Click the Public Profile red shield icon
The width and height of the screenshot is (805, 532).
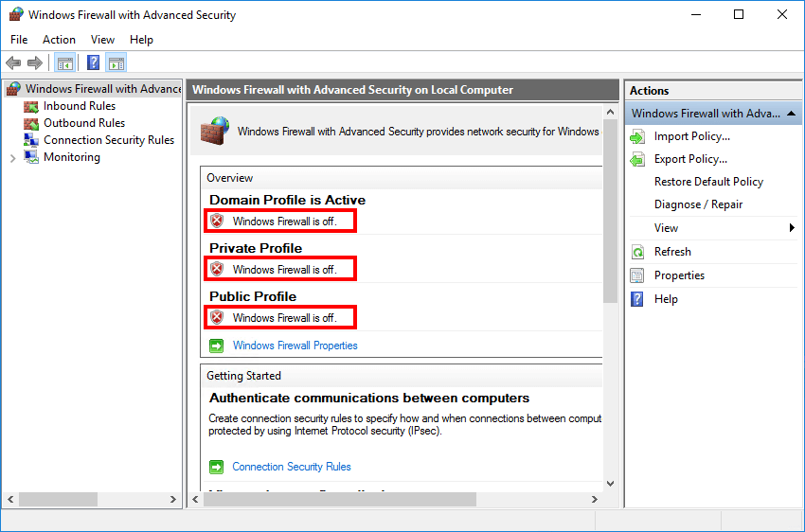[x=217, y=317]
